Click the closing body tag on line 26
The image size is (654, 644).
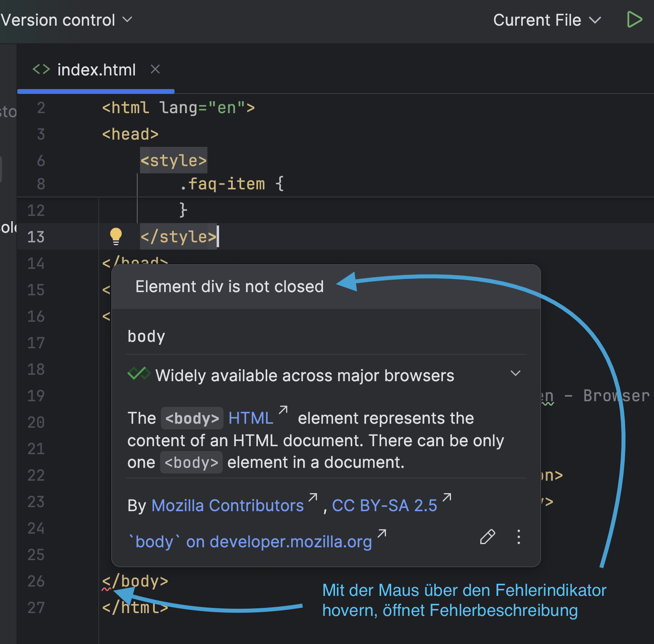(x=135, y=581)
